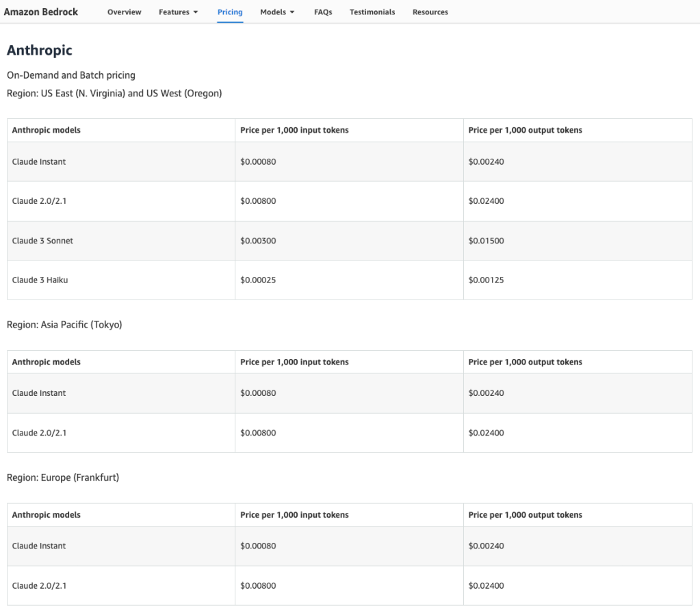Open the FAQs section
700x612 pixels.
click(322, 12)
